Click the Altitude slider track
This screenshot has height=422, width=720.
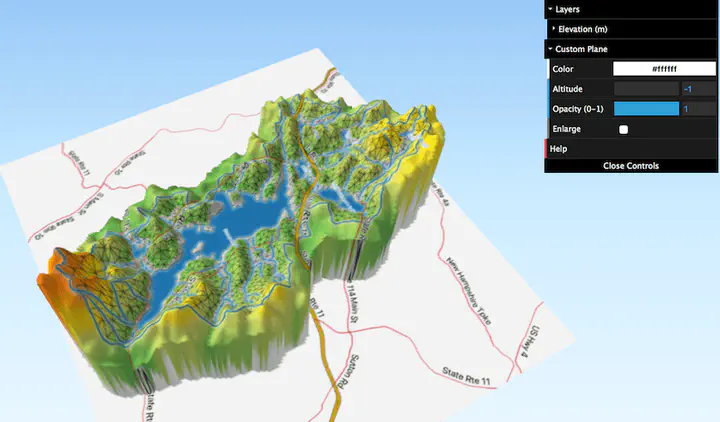coord(645,89)
